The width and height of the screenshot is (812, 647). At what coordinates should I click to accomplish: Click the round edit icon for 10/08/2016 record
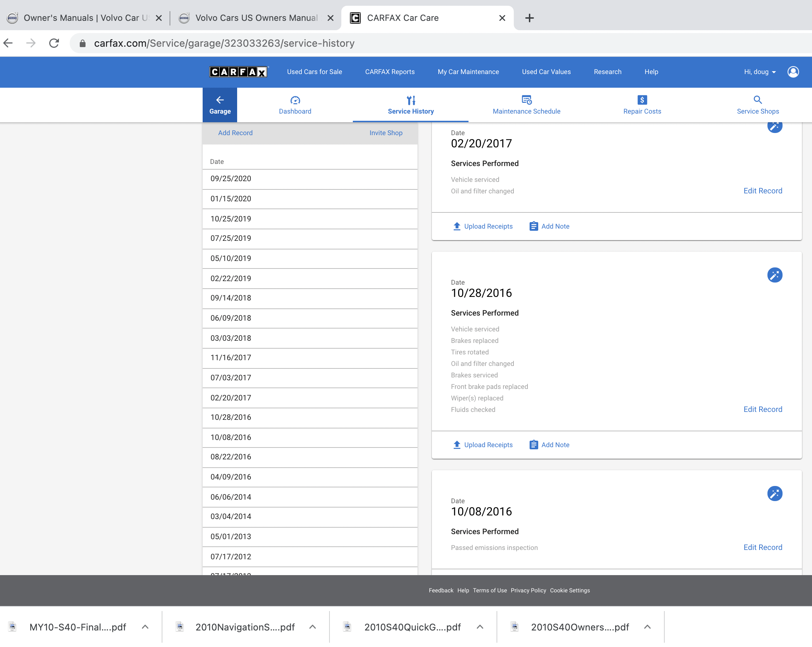click(775, 494)
